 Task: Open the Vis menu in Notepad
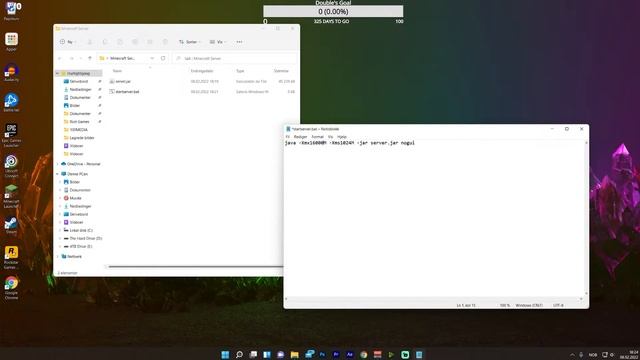(331, 137)
